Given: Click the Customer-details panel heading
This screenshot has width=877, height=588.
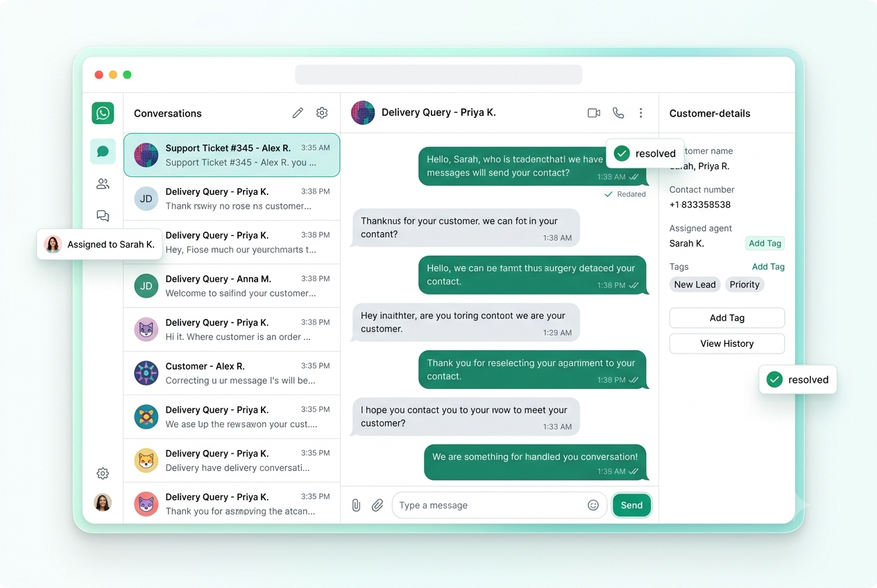Looking at the screenshot, I should coord(710,114).
